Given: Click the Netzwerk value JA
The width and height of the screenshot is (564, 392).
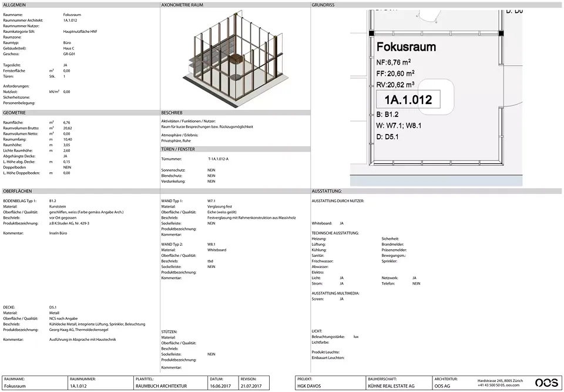Looking at the screenshot, I should coord(414,278).
